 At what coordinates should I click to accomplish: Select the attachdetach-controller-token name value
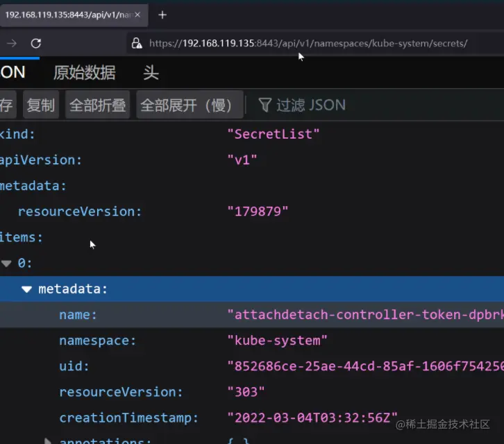coord(365,315)
